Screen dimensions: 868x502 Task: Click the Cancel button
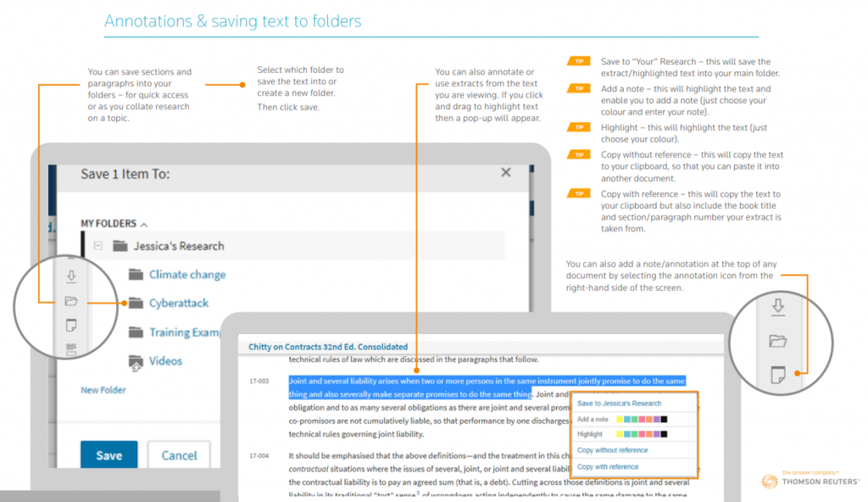click(x=179, y=455)
